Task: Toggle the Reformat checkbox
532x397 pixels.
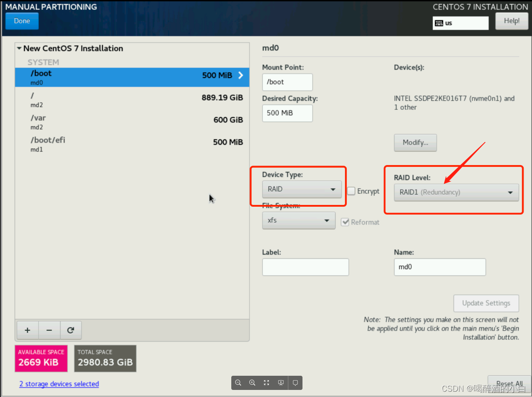Action: click(345, 222)
